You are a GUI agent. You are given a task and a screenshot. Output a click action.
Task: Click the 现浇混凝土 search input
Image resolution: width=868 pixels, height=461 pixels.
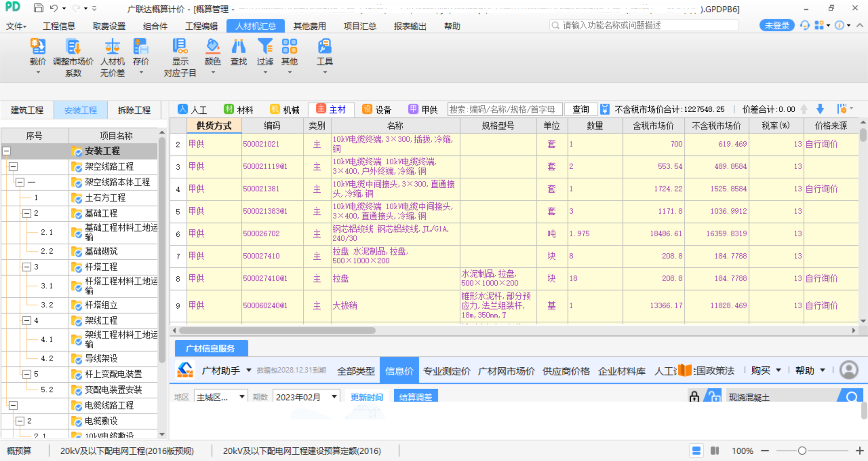pyautogui.click(x=782, y=397)
